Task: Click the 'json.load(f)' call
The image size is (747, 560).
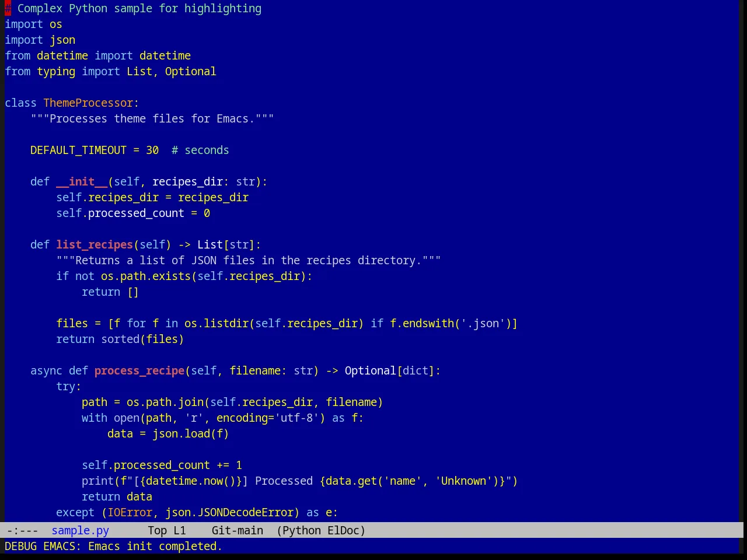Action: point(191,433)
